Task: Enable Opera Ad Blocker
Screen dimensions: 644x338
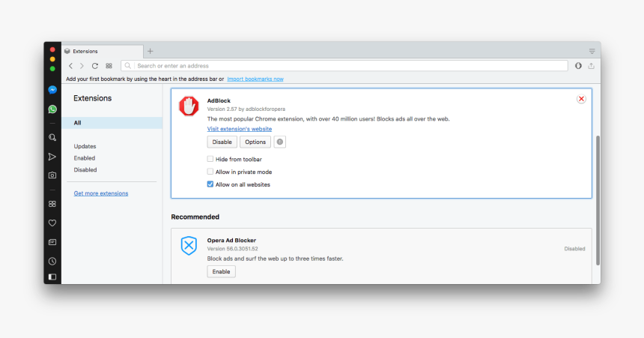Action: 222,271
